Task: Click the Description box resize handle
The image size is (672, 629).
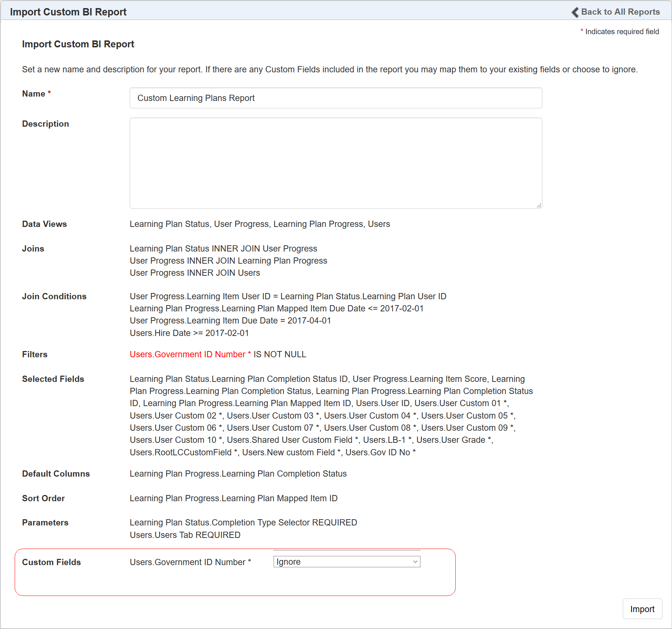Action: (x=539, y=205)
